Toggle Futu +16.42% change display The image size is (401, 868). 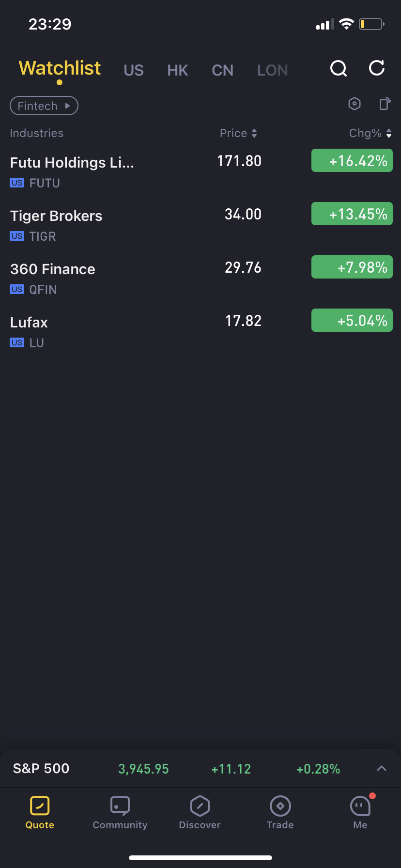352,161
